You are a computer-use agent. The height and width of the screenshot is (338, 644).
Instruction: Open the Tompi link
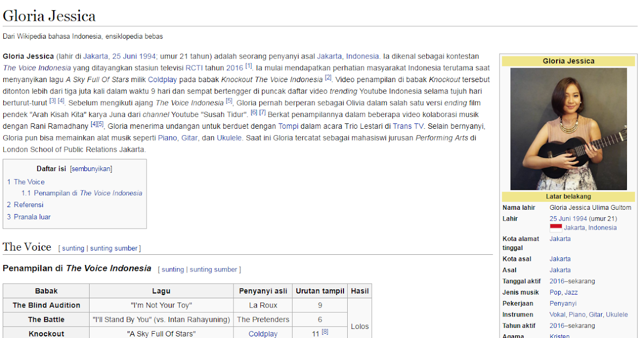(288, 126)
